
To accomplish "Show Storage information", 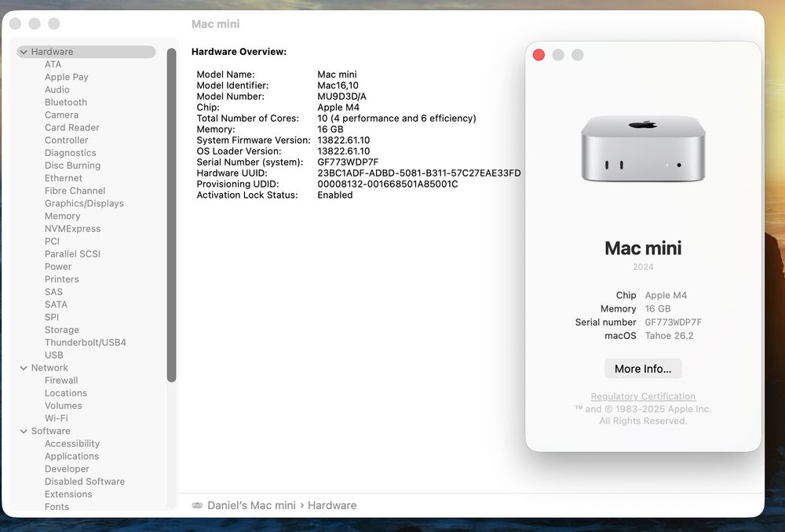I will [61, 330].
